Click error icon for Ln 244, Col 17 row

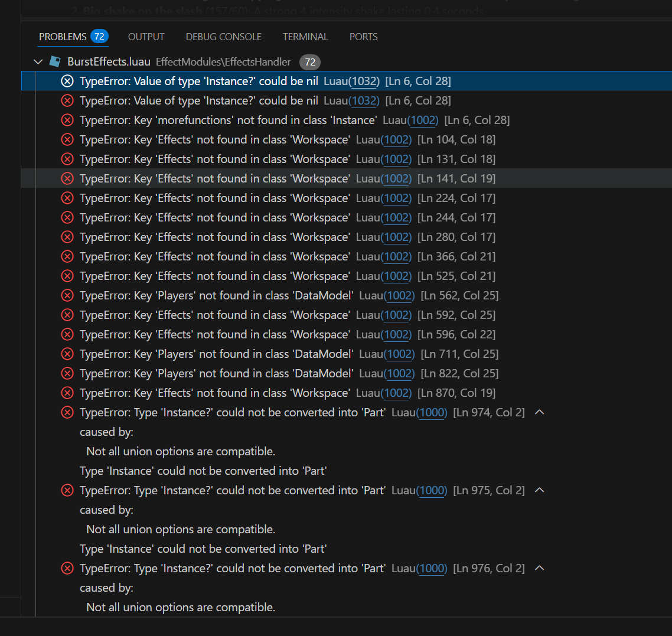(x=67, y=217)
